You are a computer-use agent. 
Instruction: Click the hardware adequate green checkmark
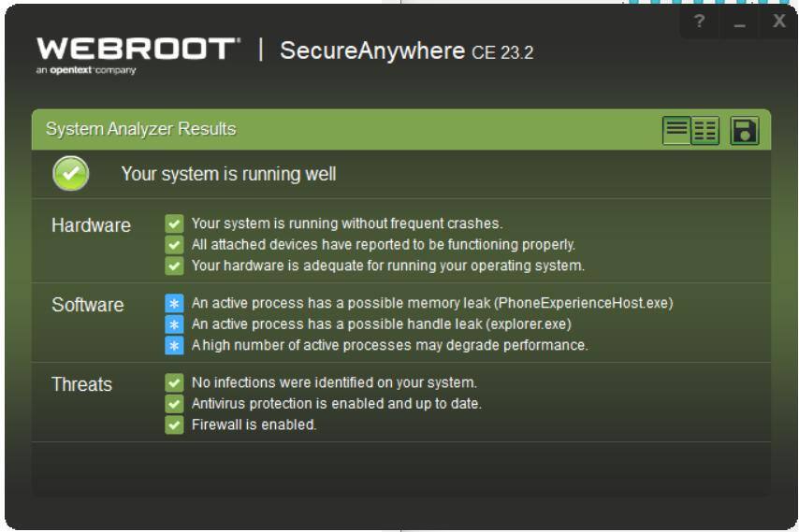(x=174, y=266)
